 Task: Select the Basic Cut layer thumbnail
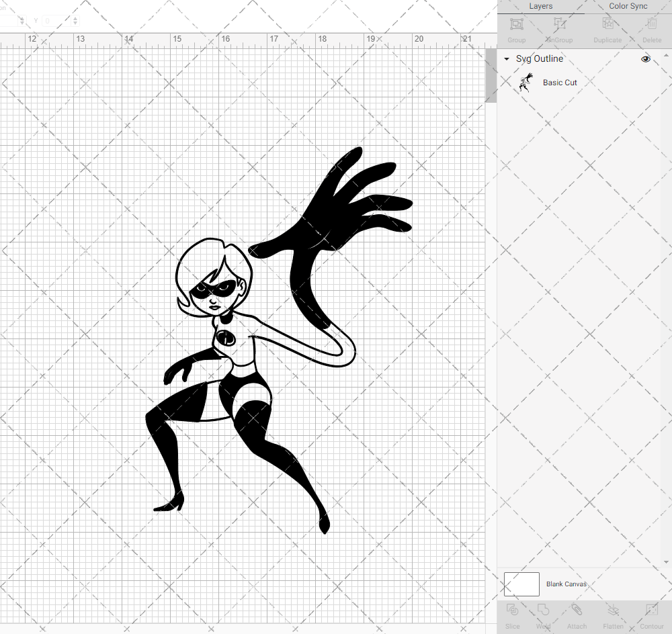click(526, 82)
